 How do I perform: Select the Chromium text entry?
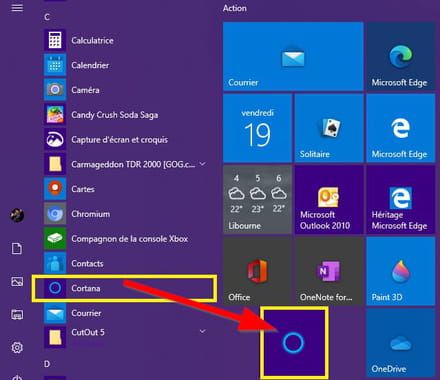91,214
